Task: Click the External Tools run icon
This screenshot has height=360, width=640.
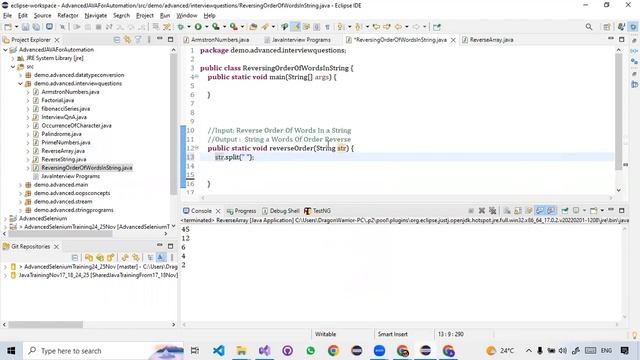Action: [x=233, y=27]
